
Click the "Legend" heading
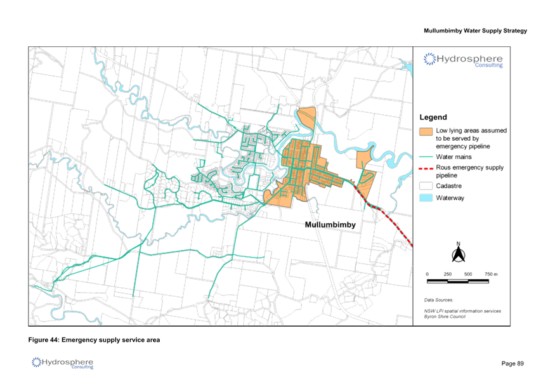(x=433, y=117)
